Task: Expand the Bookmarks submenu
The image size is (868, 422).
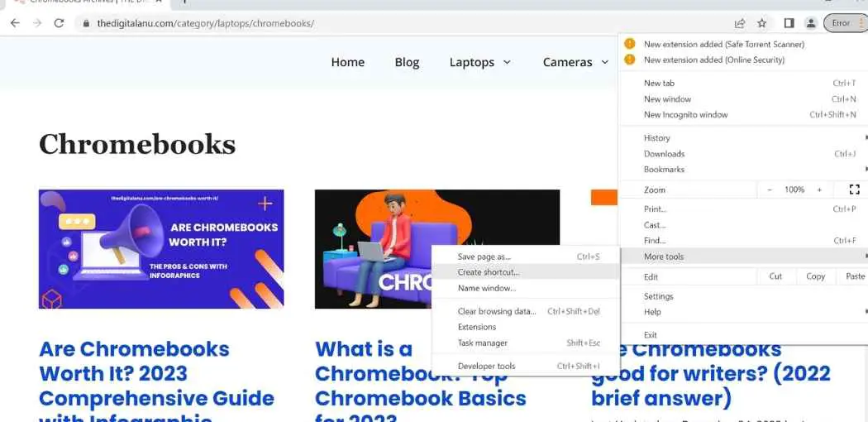Action: click(x=743, y=170)
